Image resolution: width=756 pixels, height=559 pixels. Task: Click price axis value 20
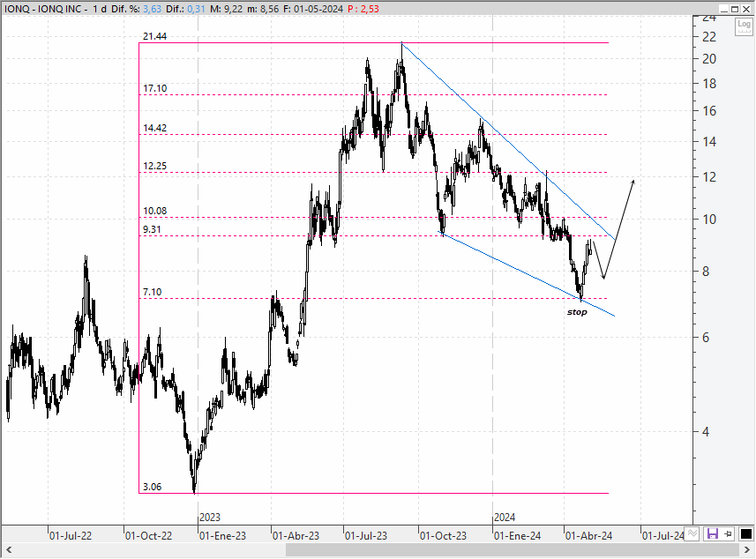pyautogui.click(x=709, y=59)
